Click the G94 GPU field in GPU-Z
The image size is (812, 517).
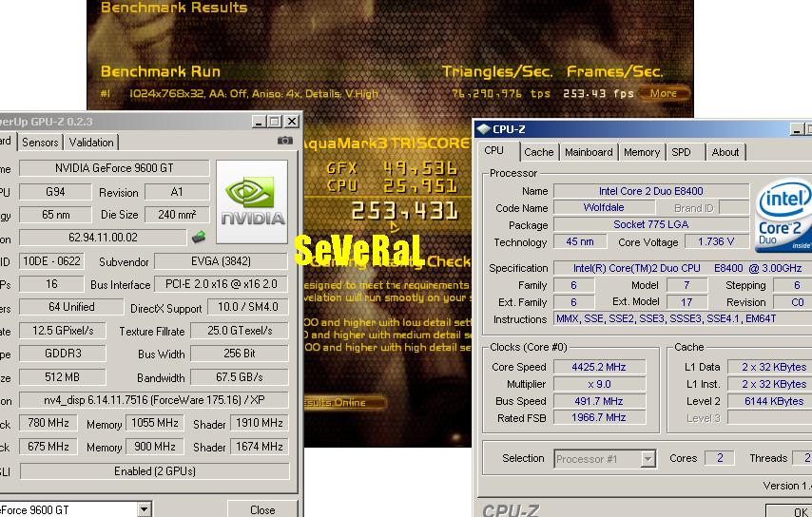[55, 192]
